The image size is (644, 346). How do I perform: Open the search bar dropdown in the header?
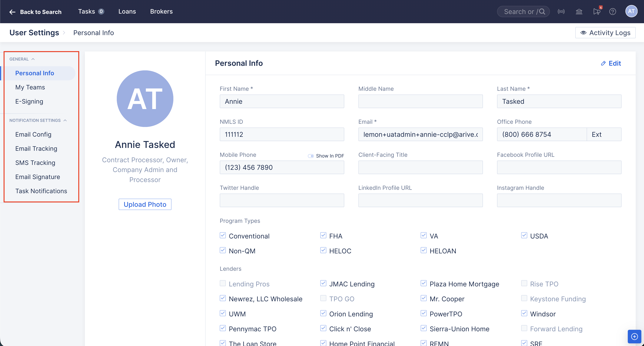[x=523, y=11]
